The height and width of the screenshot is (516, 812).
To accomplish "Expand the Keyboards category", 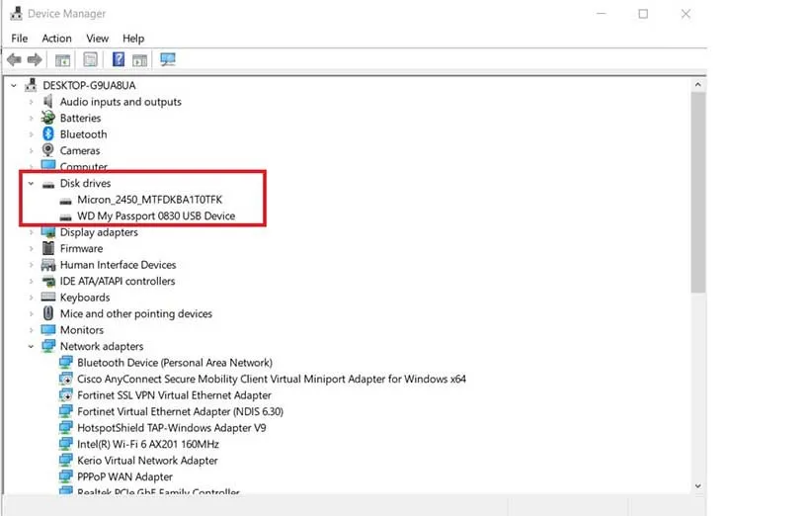I will coord(31,298).
